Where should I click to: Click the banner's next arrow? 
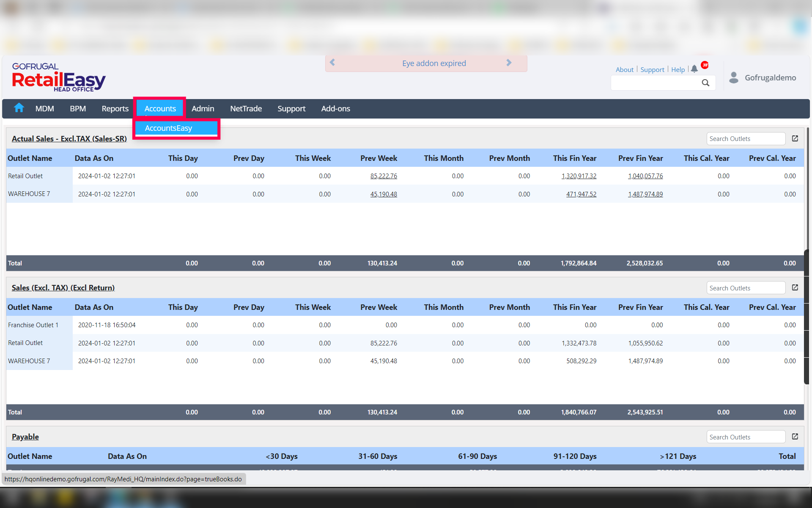click(x=509, y=63)
